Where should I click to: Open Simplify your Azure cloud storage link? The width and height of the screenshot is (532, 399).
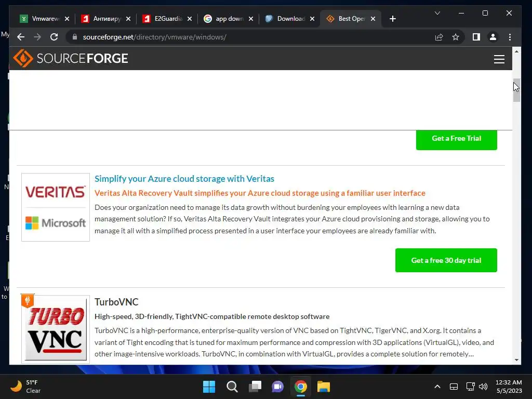(x=184, y=179)
